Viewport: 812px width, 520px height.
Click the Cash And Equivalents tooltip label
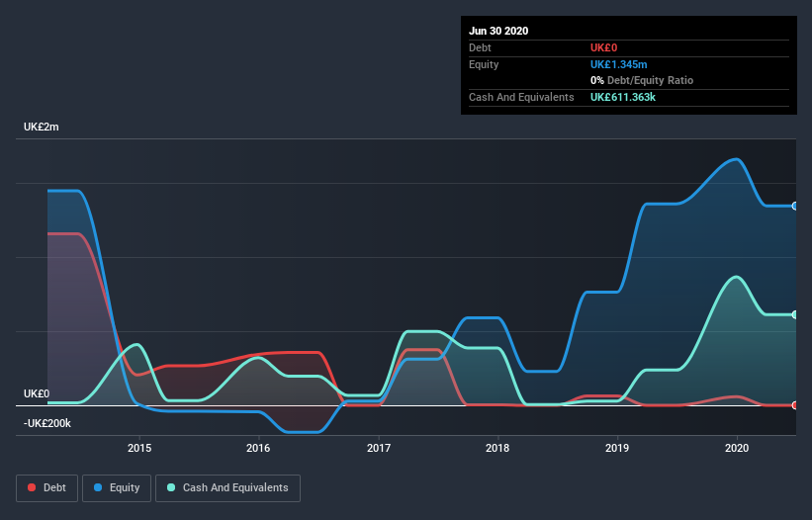click(x=521, y=97)
